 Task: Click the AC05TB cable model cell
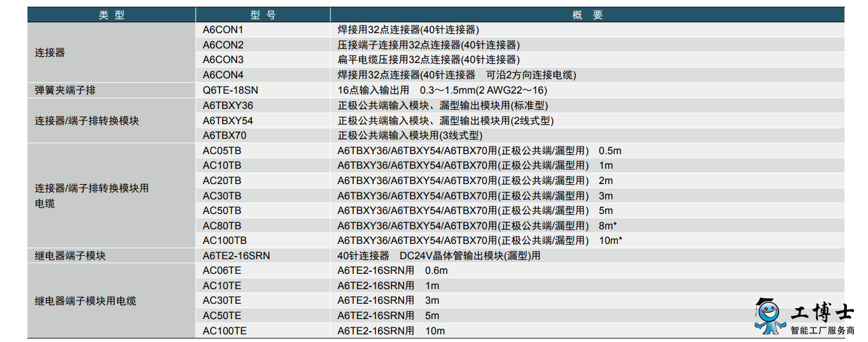click(x=263, y=151)
